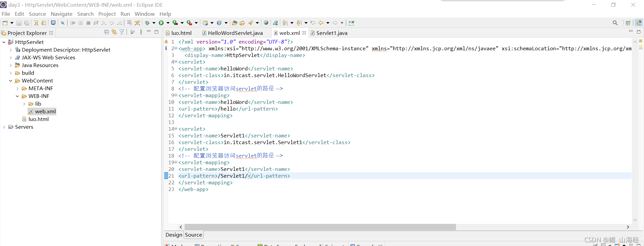Expand the build folder node
Viewport: 644px width, 246px height.
[x=11, y=73]
